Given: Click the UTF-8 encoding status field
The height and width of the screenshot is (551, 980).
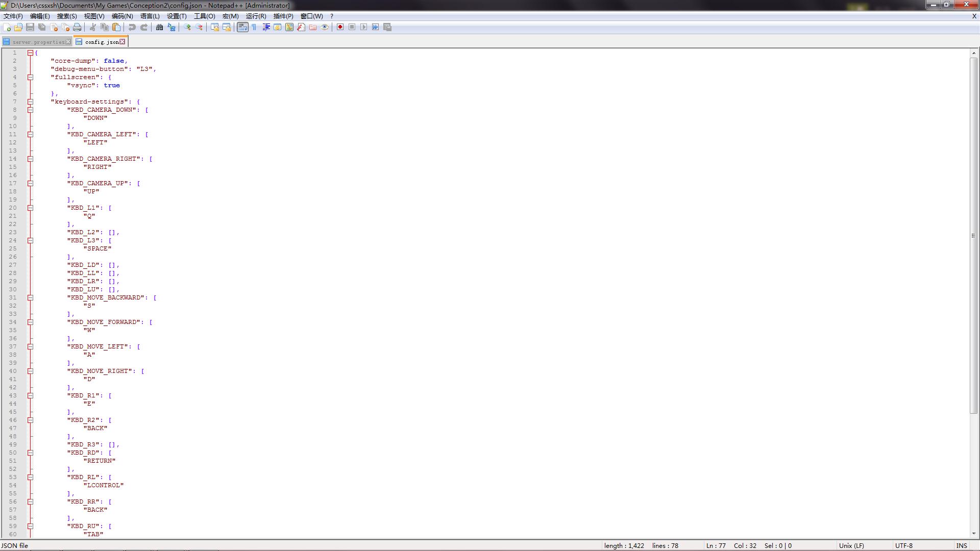Looking at the screenshot, I should 903,545.
